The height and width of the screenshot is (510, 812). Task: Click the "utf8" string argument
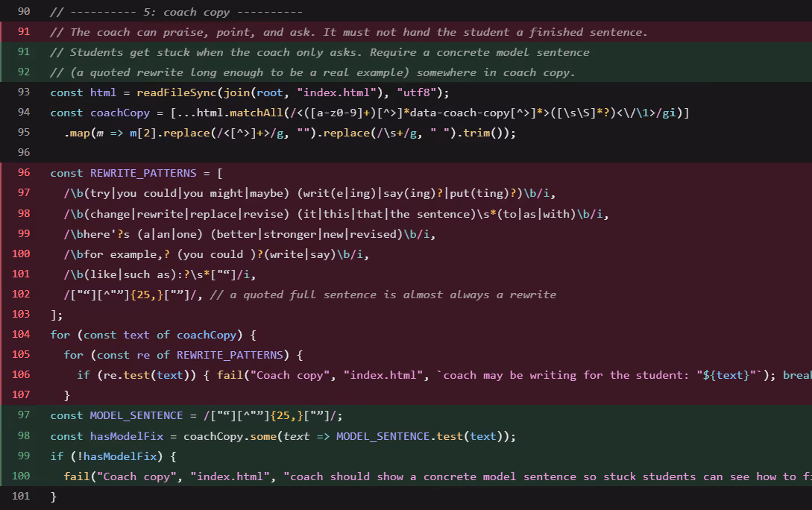[x=416, y=92]
